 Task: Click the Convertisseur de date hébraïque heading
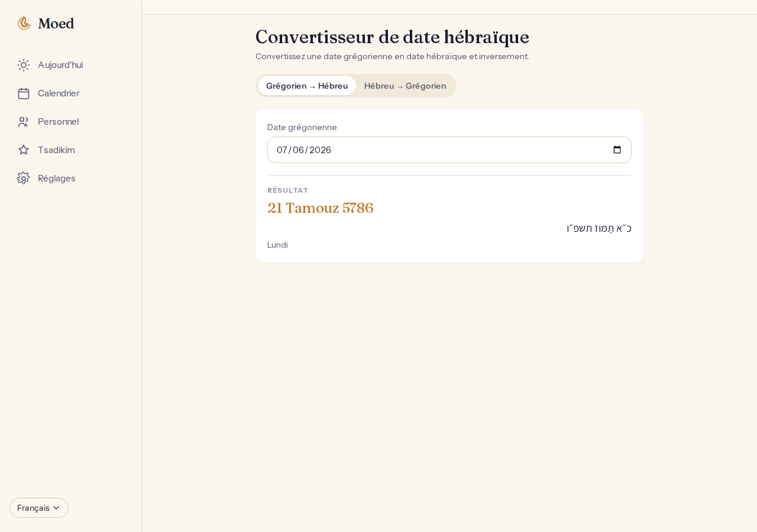point(392,37)
